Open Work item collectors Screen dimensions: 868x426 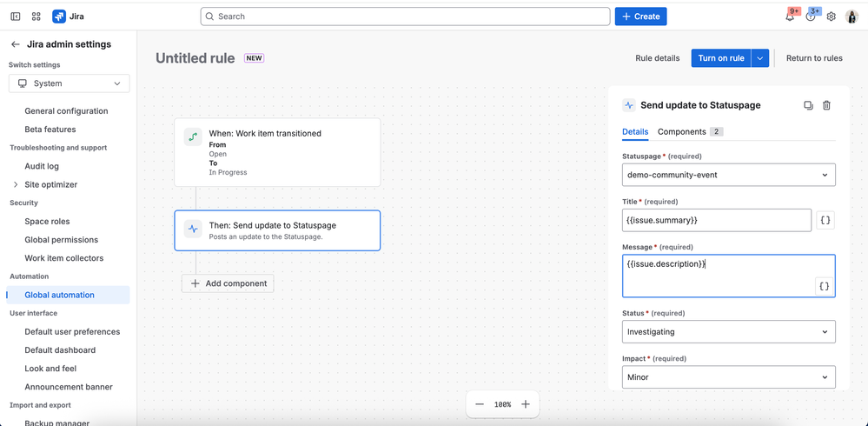pyautogui.click(x=64, y=258)
